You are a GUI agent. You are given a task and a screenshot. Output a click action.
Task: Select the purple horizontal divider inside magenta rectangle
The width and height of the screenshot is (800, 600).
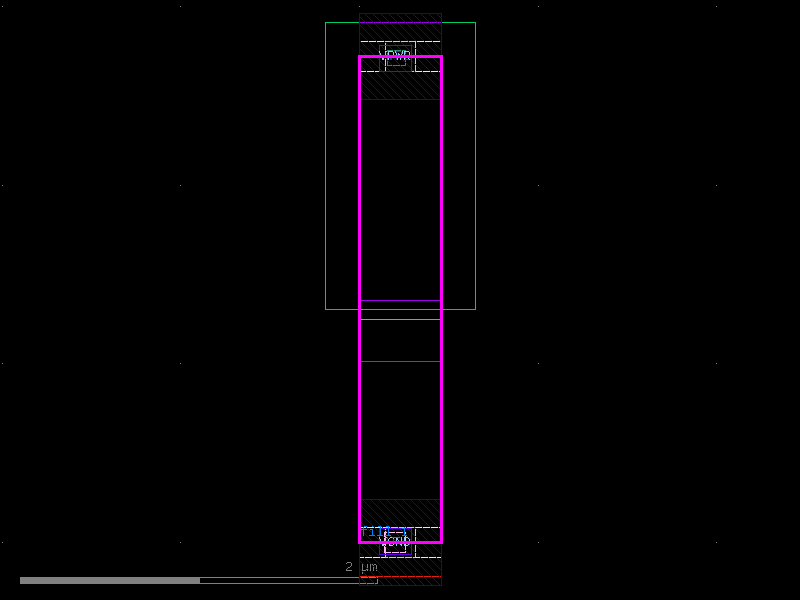[x=400, y=300]
